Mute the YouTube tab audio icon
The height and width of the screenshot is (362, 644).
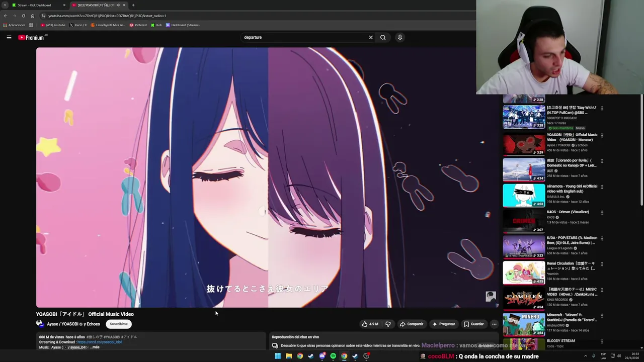click(x=118, y=5)
